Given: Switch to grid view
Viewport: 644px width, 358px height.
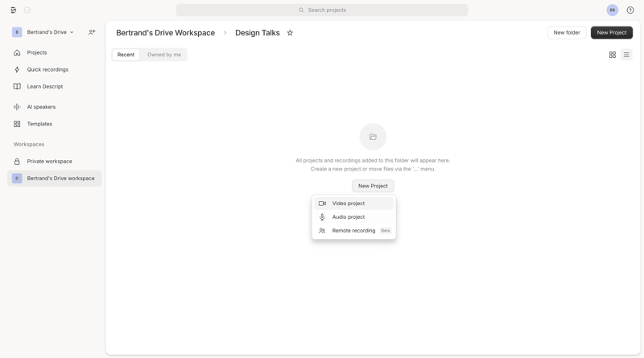Looking at the screenshot, I should coord(612,55).
